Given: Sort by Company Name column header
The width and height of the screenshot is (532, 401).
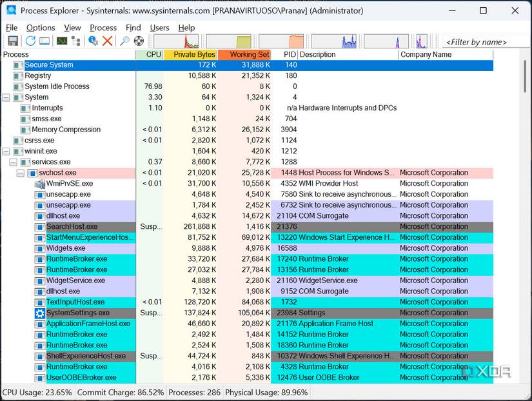Looking at the screenshot, I should [446, 55].
